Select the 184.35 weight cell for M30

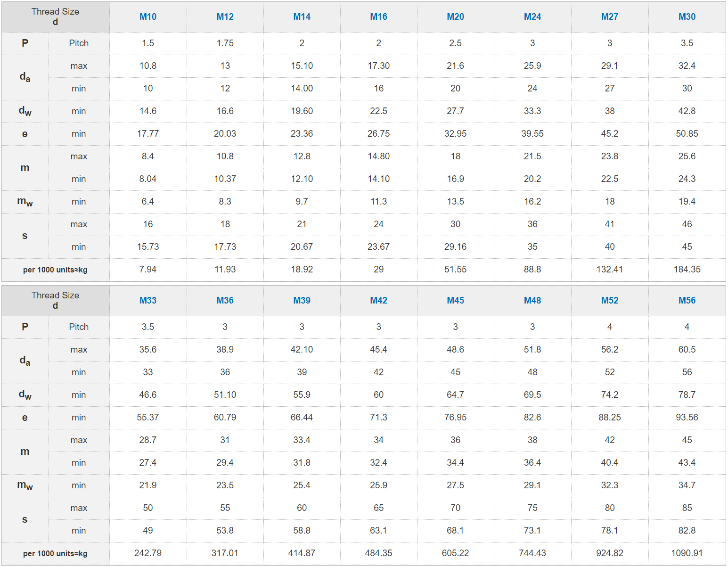pos(687,270)
